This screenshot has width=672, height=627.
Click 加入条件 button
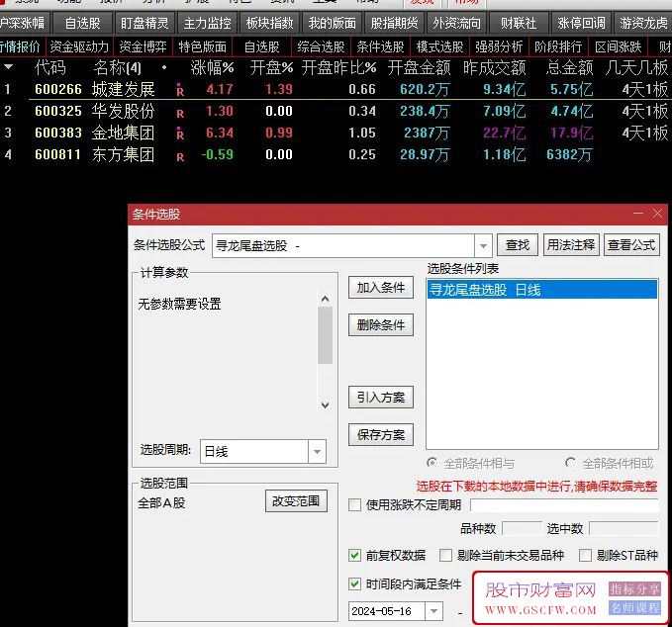click(381, 288)
